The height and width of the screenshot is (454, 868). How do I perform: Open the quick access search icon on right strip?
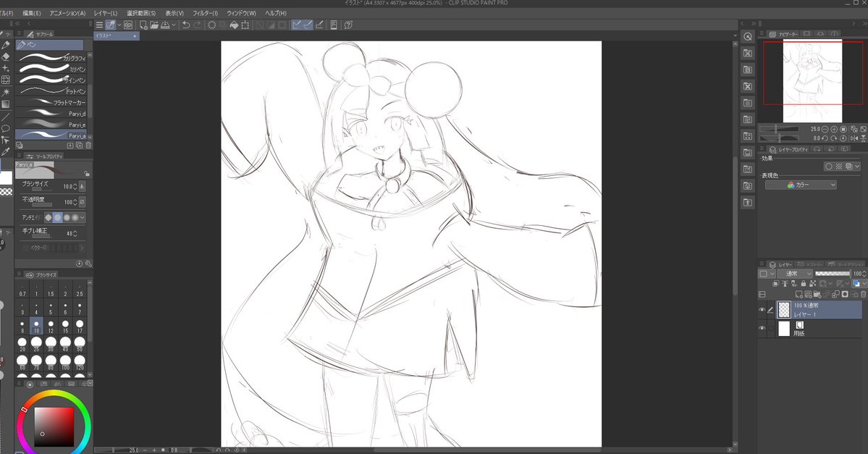(748, 36)
